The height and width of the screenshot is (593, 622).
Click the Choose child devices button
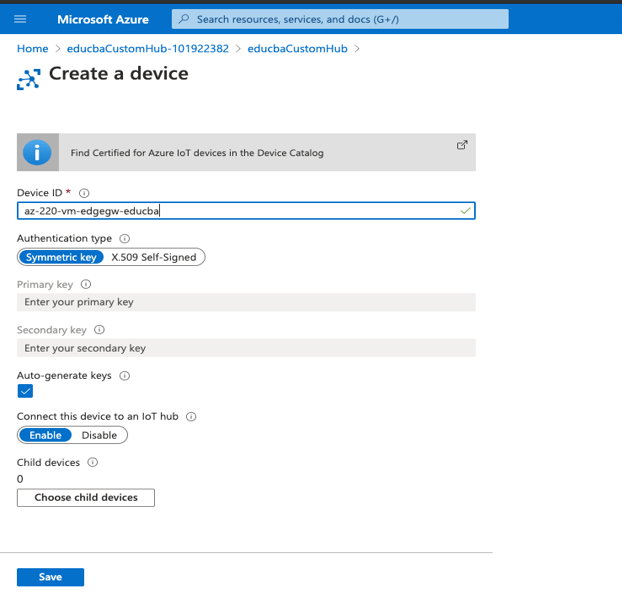(86, 497)
